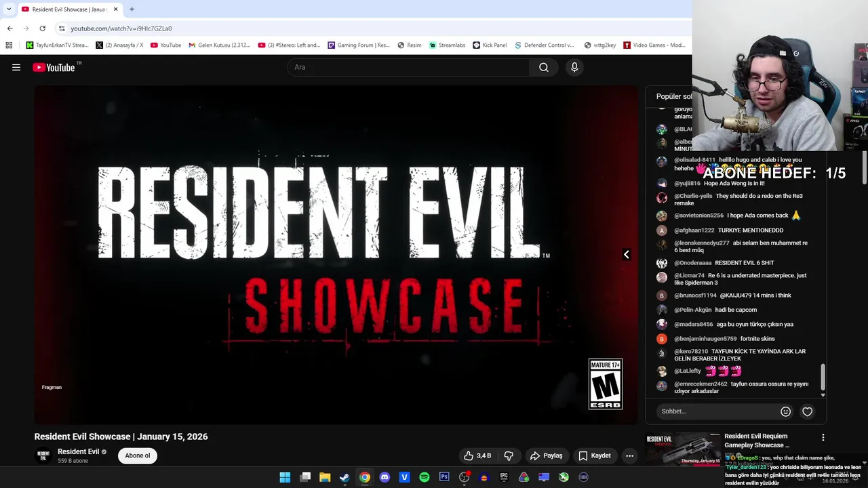The width and height of the screenshot is (868, 488).
Task: Click chat user @madara8456
Action: 693,324
